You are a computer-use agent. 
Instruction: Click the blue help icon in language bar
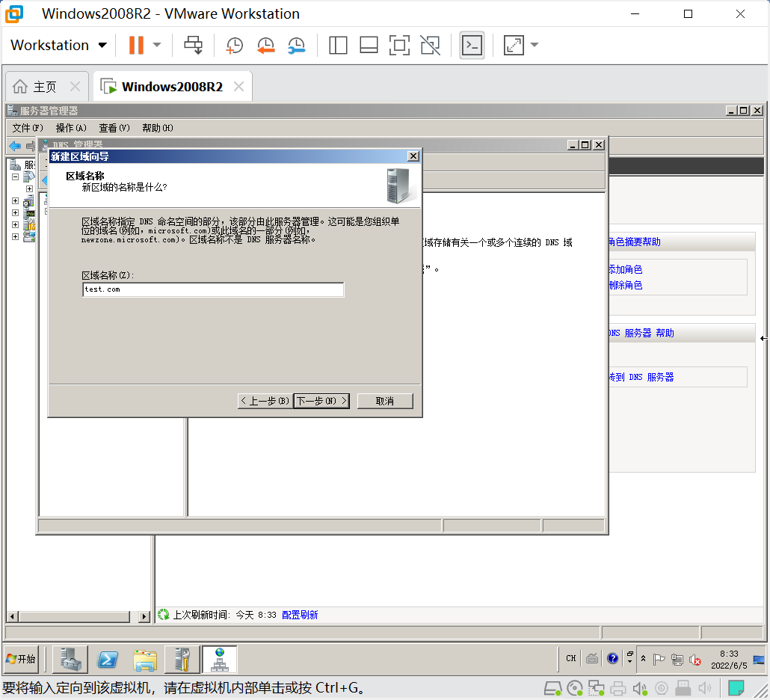point(612,658)
